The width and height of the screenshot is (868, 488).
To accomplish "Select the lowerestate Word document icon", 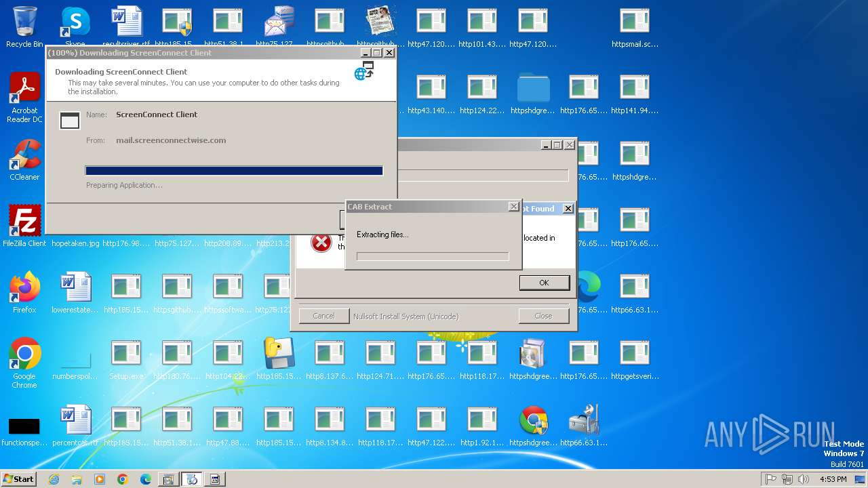I will click(75, 293).
